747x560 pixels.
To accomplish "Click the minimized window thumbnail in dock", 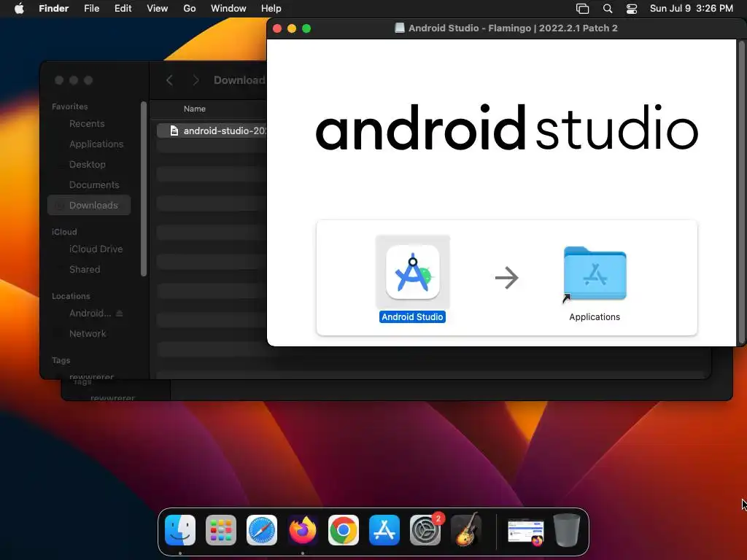I will 525,532.
